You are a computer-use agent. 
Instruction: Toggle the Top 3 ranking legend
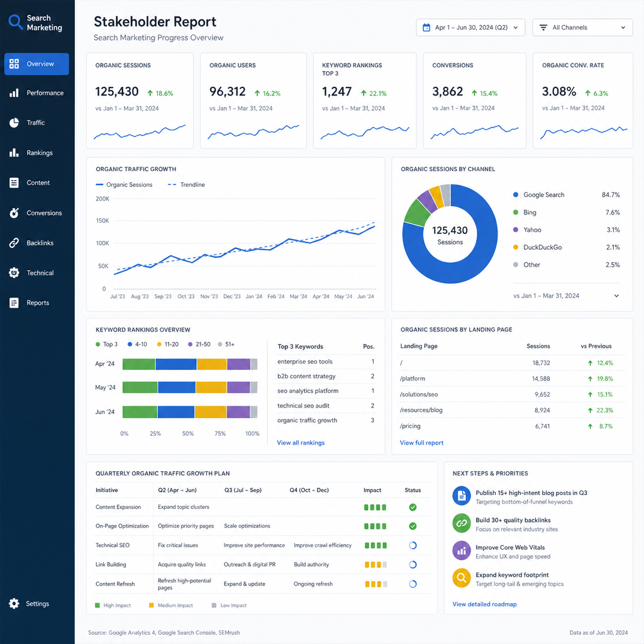tap(106, 344)
